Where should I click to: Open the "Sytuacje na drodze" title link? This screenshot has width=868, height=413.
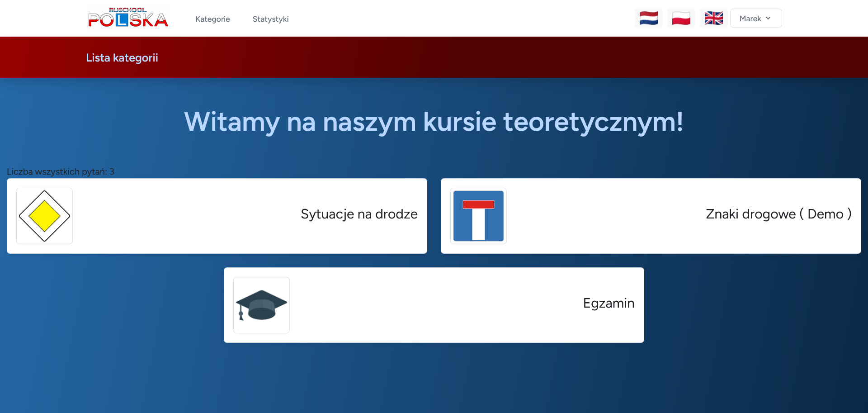tap(359, 214)
